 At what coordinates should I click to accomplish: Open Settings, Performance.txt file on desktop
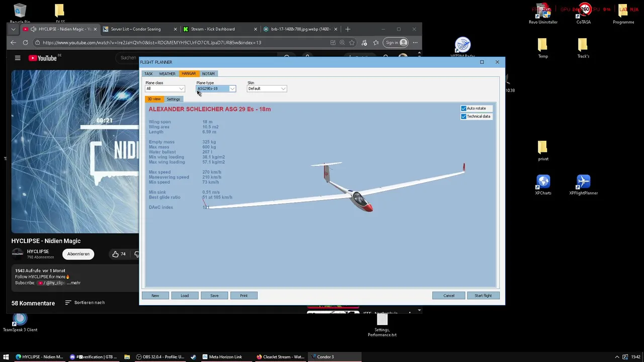382,325
